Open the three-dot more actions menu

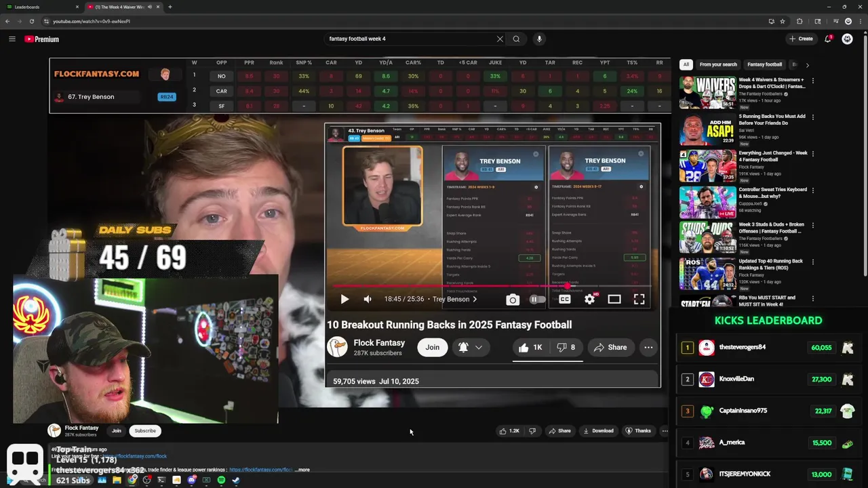tap(648, 347)
